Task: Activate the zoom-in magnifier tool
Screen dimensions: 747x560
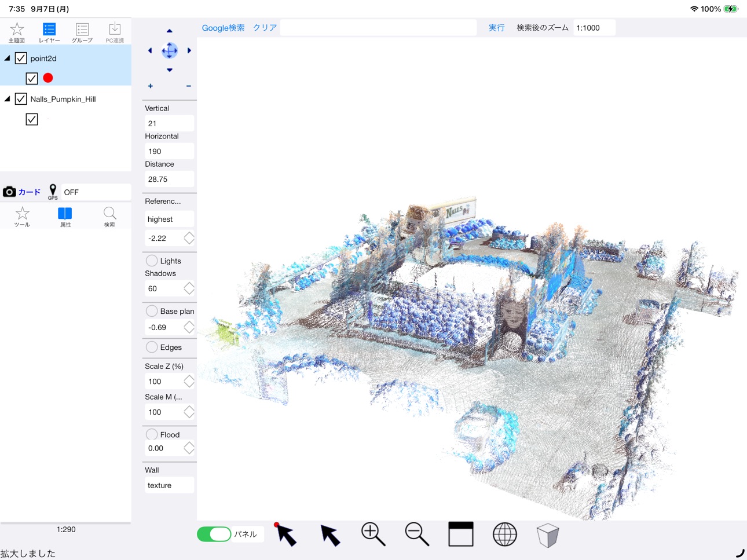Action: pyautogui.click(x=373, y=534)
